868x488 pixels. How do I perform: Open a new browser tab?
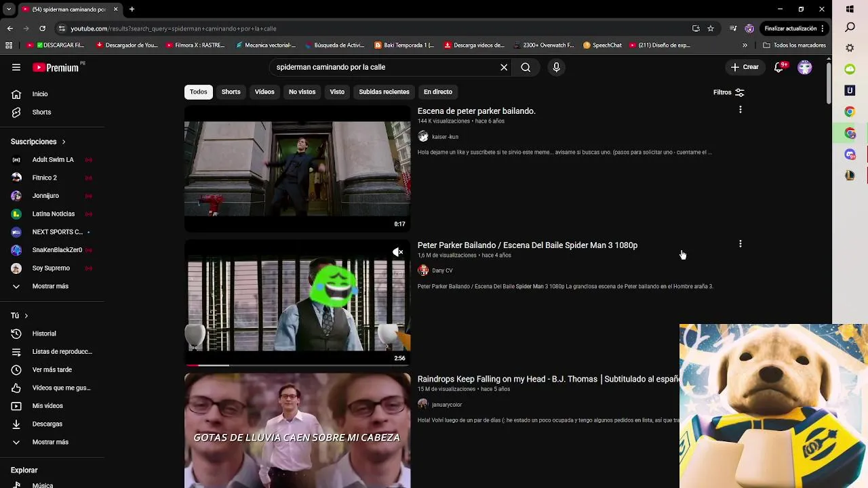tap(132, 9)
